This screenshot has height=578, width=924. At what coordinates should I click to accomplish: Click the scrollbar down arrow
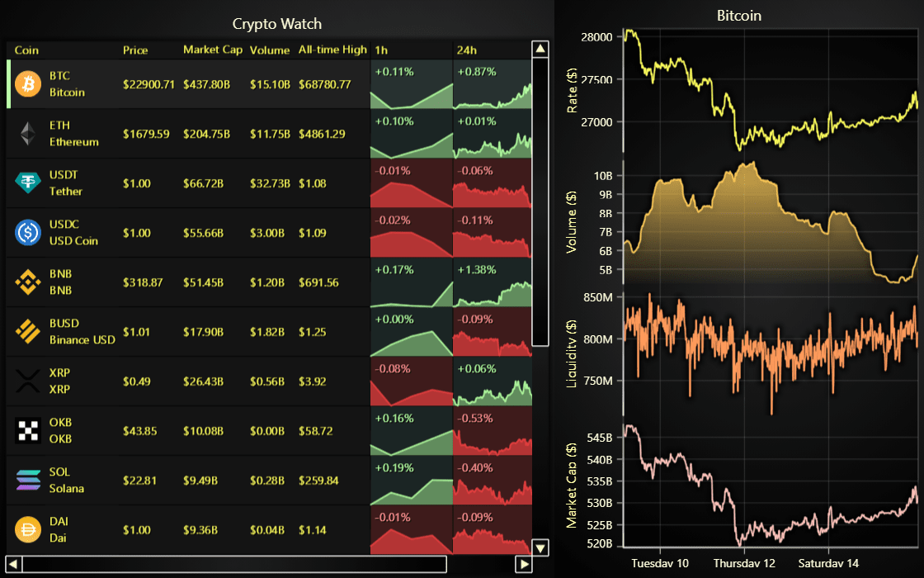[540, 547]
